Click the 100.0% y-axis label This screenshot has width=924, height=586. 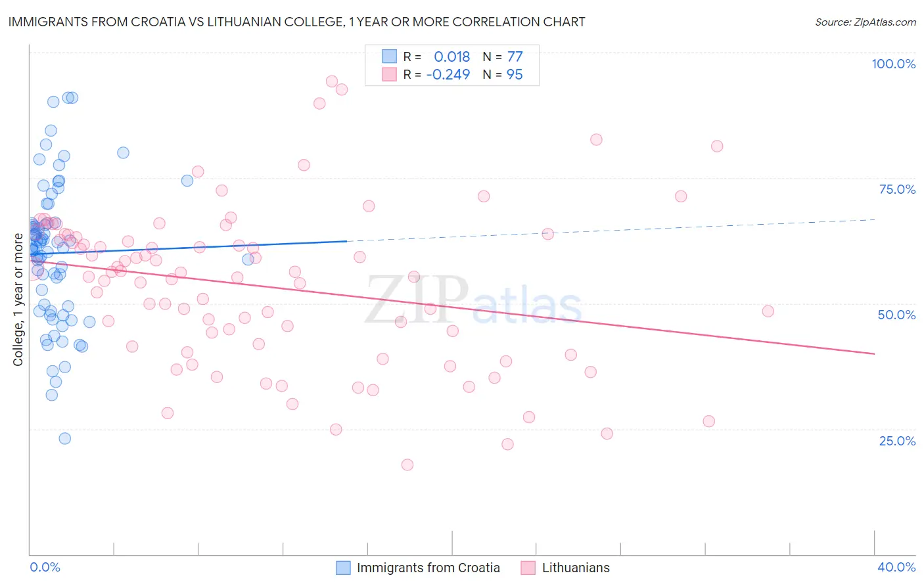[x=894, y=64]
